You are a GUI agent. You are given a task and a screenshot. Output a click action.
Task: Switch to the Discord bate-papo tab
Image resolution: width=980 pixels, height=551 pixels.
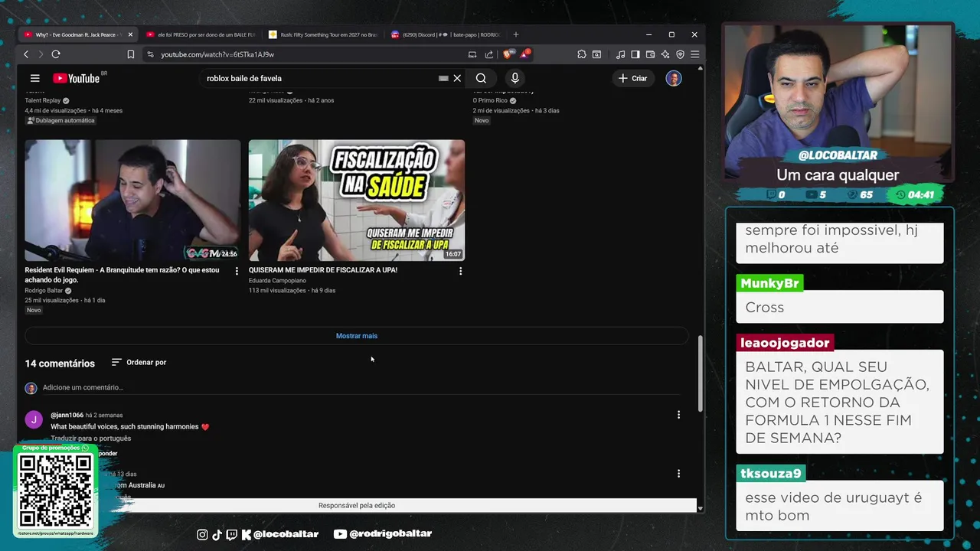[445, 34]
